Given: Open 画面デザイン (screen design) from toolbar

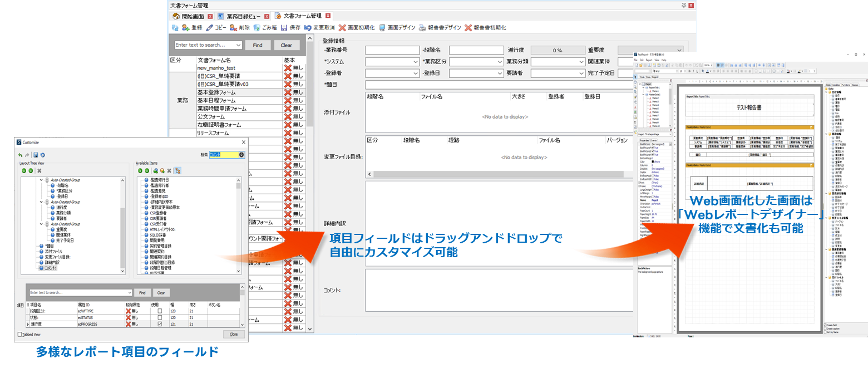Looking at the screenshot, I should (x=382, y=27).
